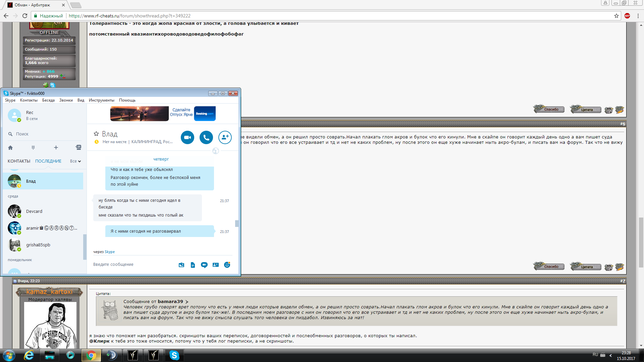The height and width of the screenshot is (362, 644).
Task: Start a voice call with Влад
Action: tap(206, 137)
